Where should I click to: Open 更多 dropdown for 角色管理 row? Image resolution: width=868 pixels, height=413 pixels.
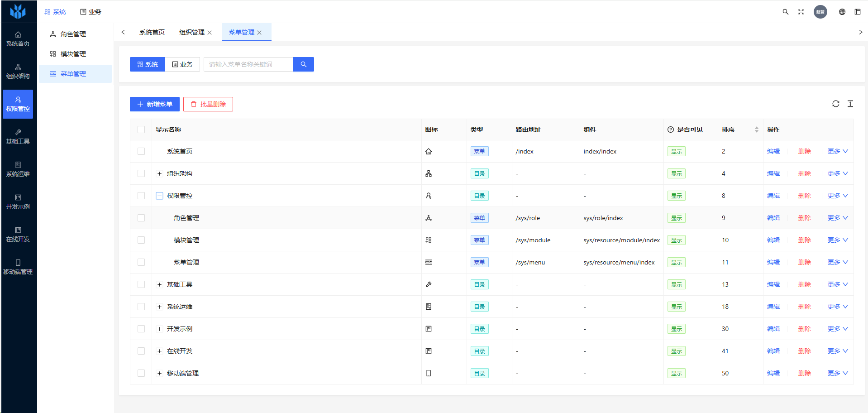pos(837,218)
